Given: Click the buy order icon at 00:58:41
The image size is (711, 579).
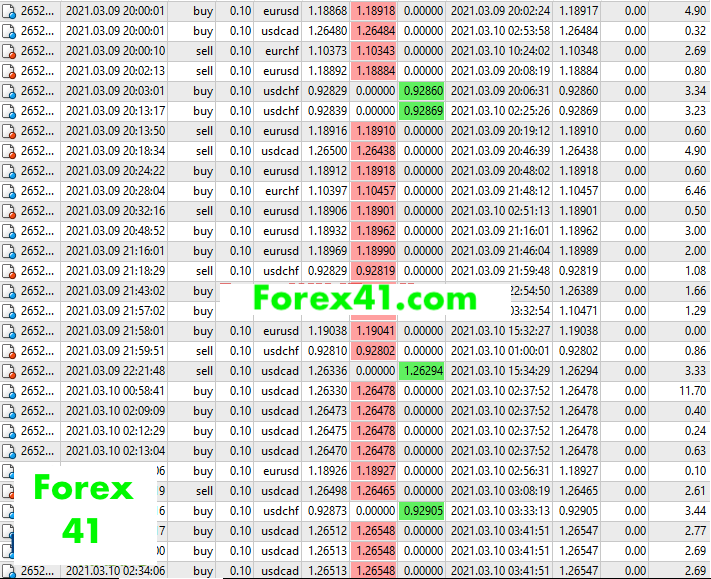Looking at the screenshot, I should tap(9, 391).
